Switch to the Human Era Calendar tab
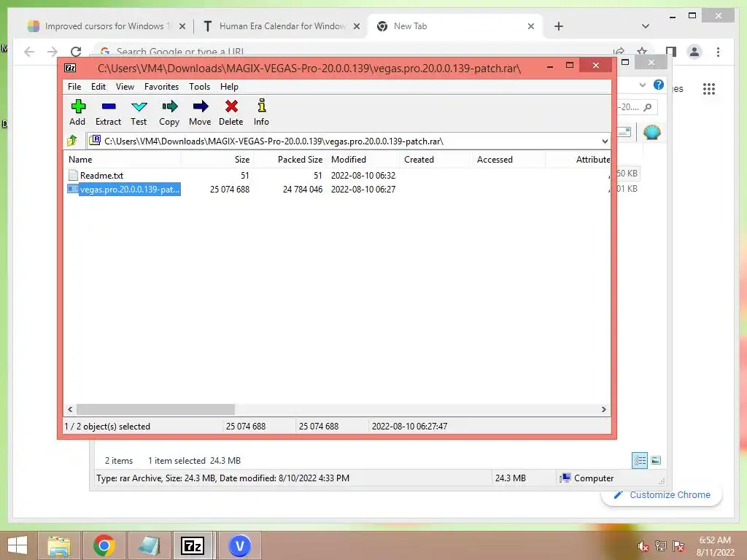747x560 pixels. (281, 26)
